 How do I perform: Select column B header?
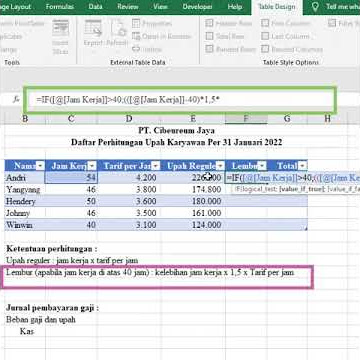(x=25, y=119)
